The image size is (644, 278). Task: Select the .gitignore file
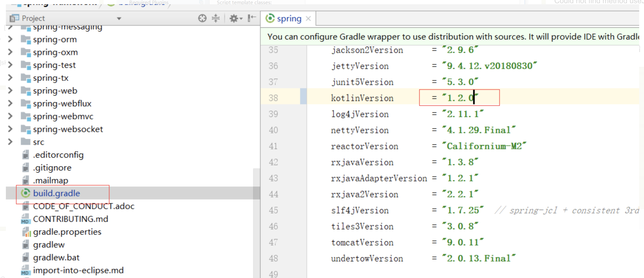click(52, 168)
